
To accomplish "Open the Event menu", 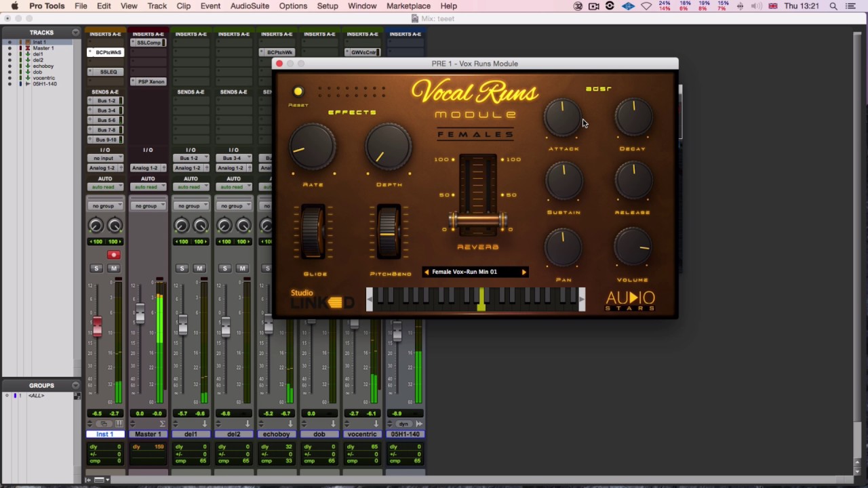I will click(210, 6).
